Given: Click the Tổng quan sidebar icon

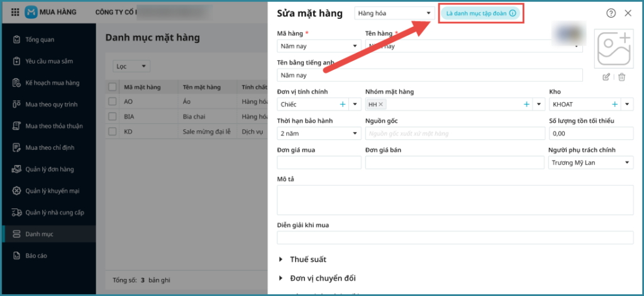Looking at the screenshot, I should point(16,40).
